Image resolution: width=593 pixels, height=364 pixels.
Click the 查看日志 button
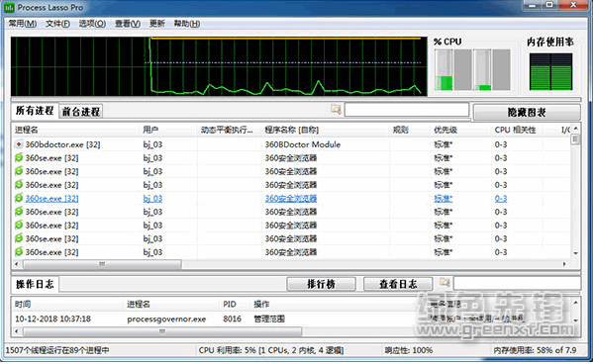pyautogui.click(x=398, y=284)
